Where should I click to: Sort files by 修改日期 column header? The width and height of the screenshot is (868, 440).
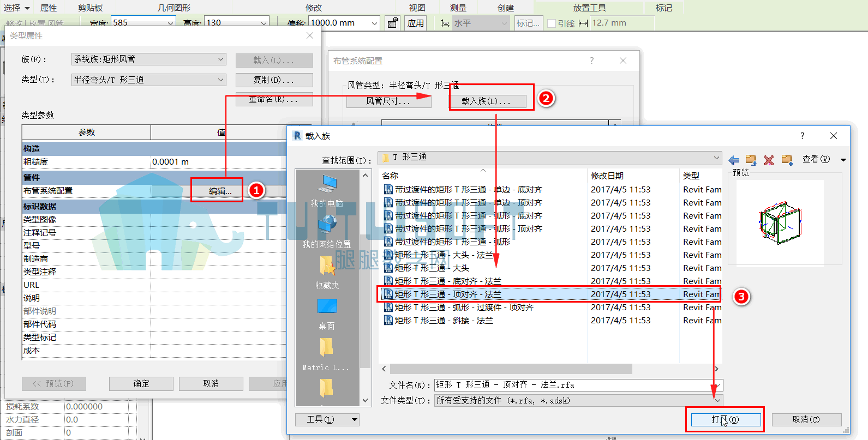click(x=633, y=176)
